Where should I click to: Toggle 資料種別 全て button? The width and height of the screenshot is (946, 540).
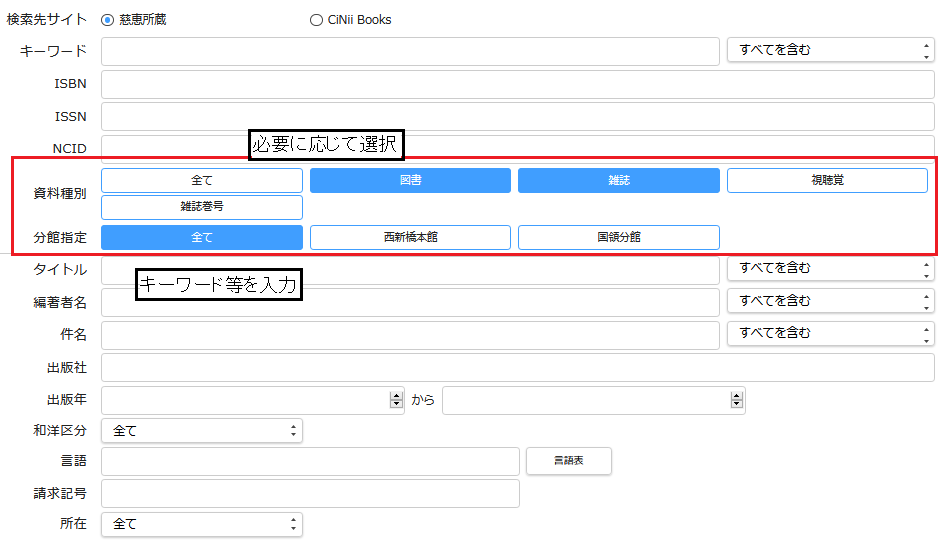(202, 180)
